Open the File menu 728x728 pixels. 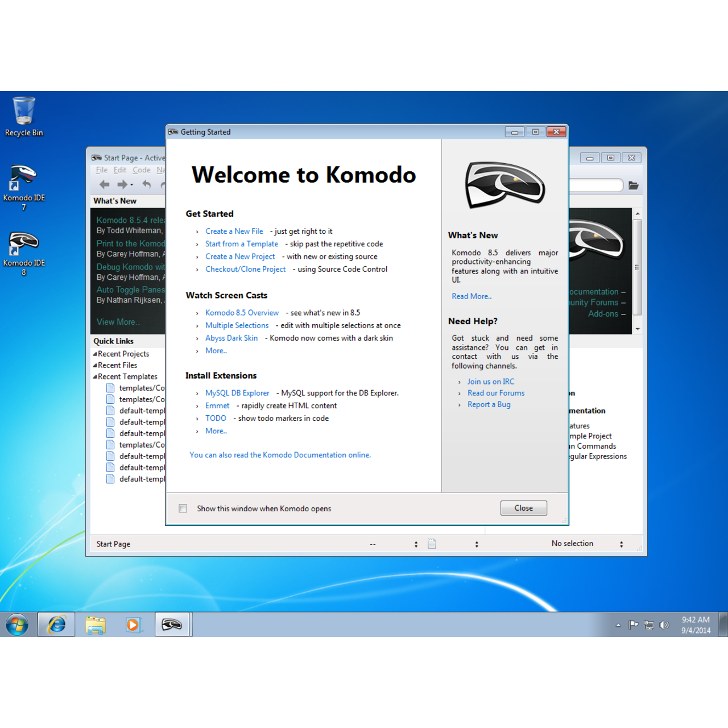(x=102, y=170)
